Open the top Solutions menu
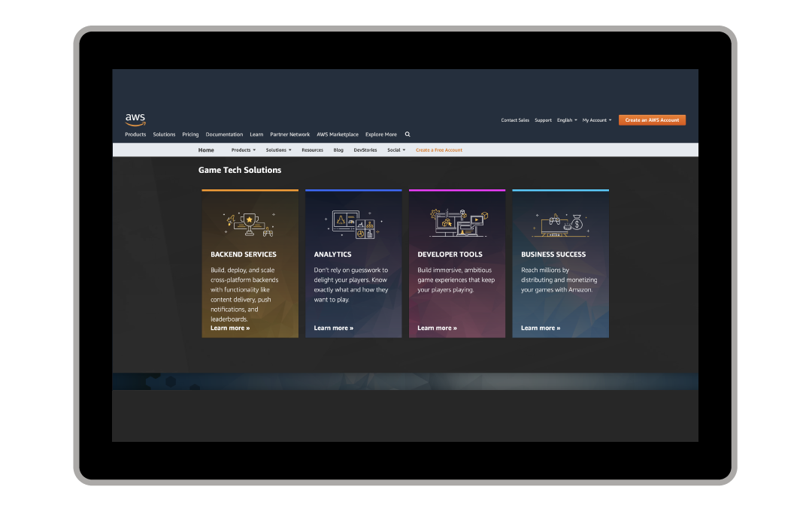The width and height of the screenshot is (812, 511). (x=164, y=134)
